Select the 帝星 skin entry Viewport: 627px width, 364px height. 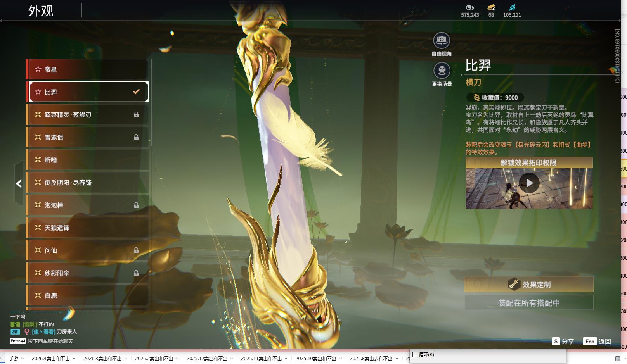click(x=87, y=70)
